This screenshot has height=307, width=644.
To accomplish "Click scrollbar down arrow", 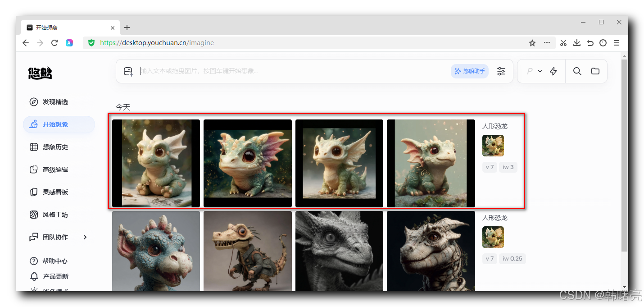I will coord(624,287).
